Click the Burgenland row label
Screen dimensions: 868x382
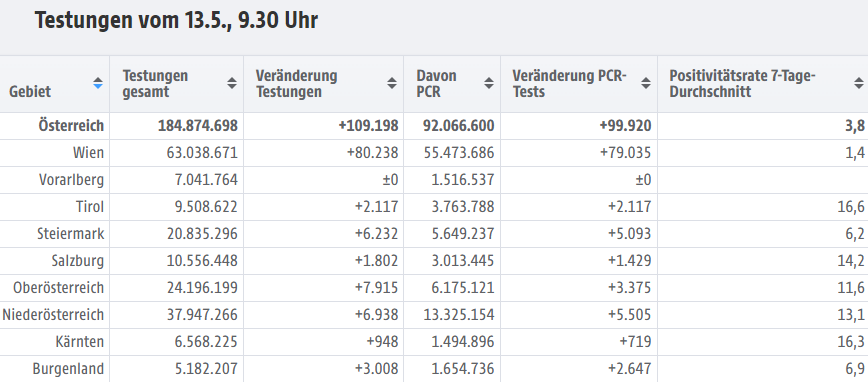pos(68,369)
